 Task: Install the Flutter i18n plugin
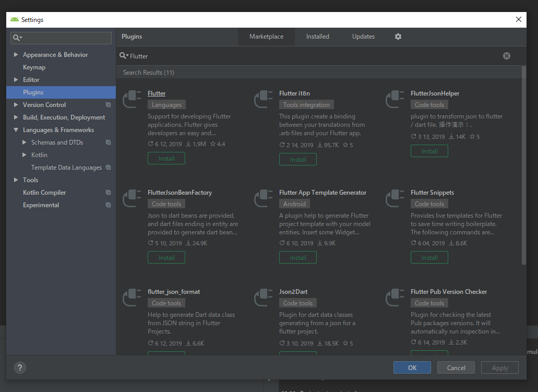(x=298, y=160)
